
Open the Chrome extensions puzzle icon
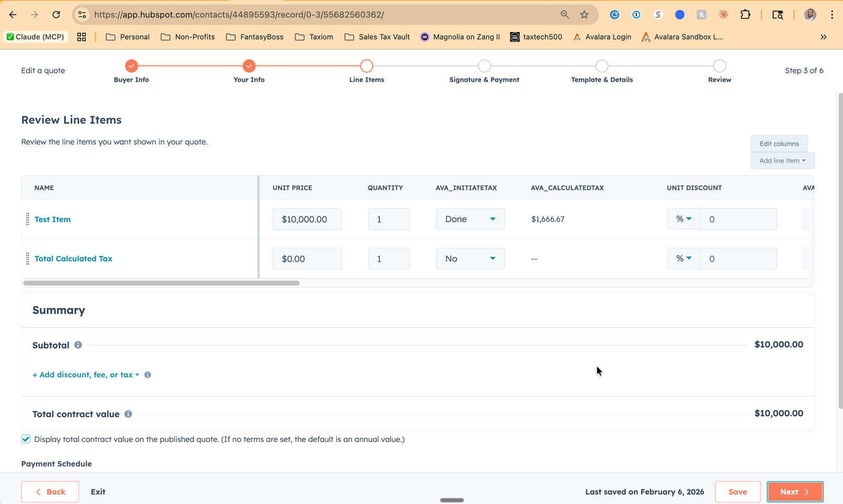(x=746, y=15)
